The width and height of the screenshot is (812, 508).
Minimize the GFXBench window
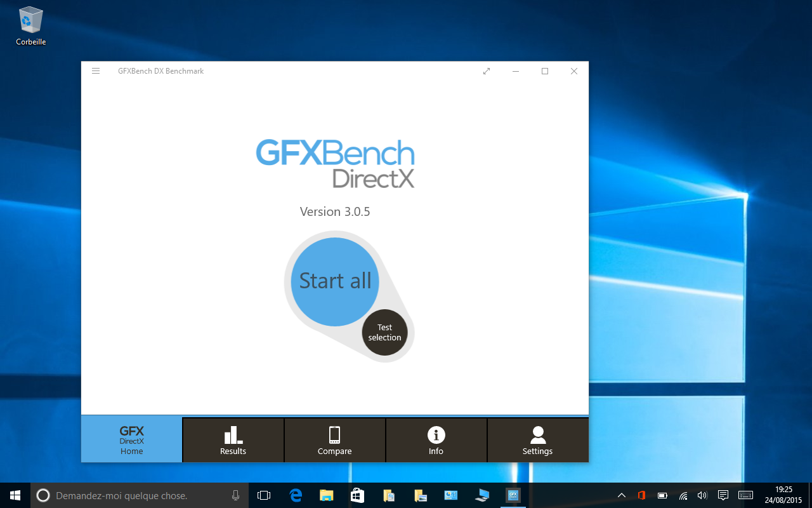pos(516,71)
